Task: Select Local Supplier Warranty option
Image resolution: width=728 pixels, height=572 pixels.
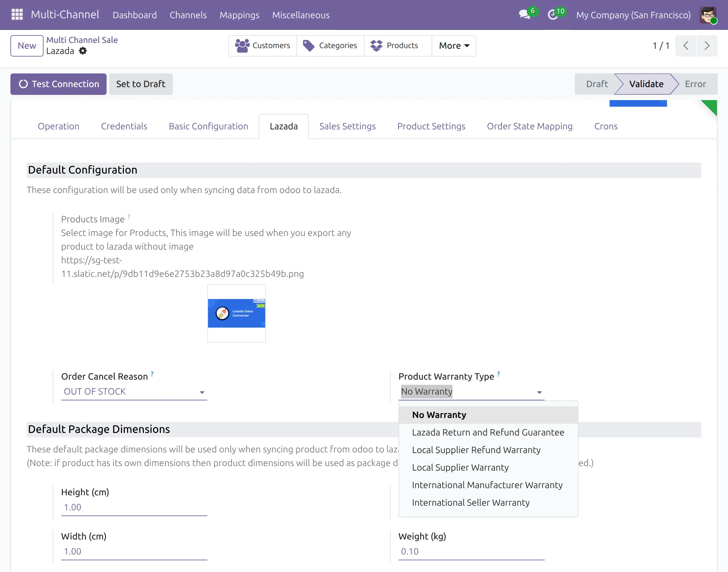Action: [460, 468]
